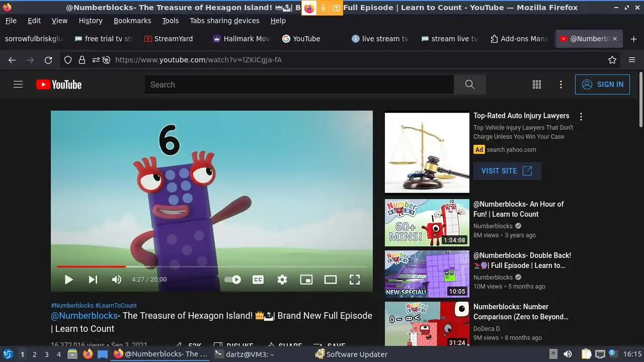The width and height of the screenshot is (644, 362).
Task: Mute the video volume
Action: tap(117, 280)
